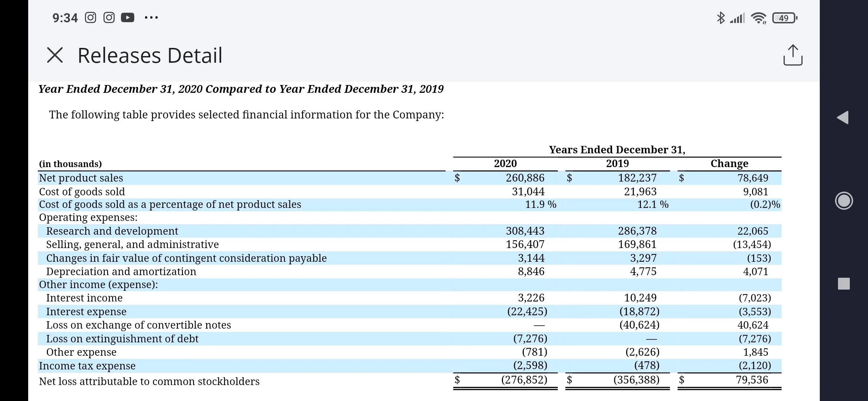868x401 pixels.
Task: Select the '2019' column header
Action: click(x=617, y=163)
